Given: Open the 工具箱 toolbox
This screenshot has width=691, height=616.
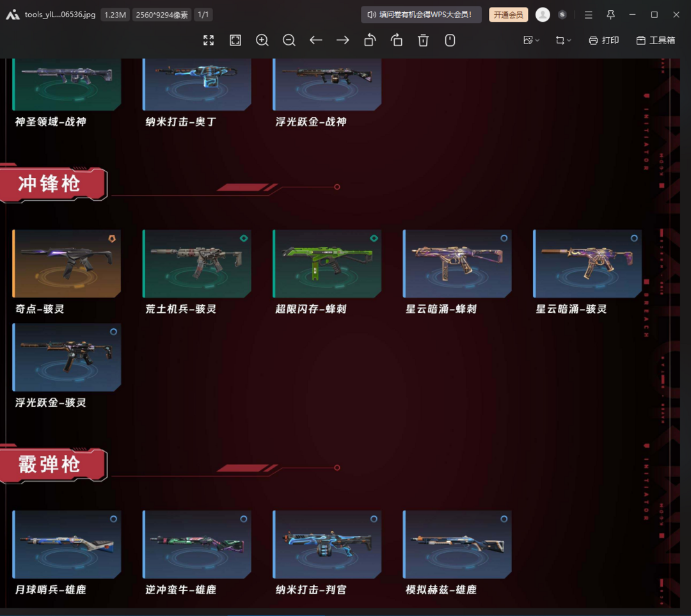Looking at the screenshot, I should click(656, 40).
